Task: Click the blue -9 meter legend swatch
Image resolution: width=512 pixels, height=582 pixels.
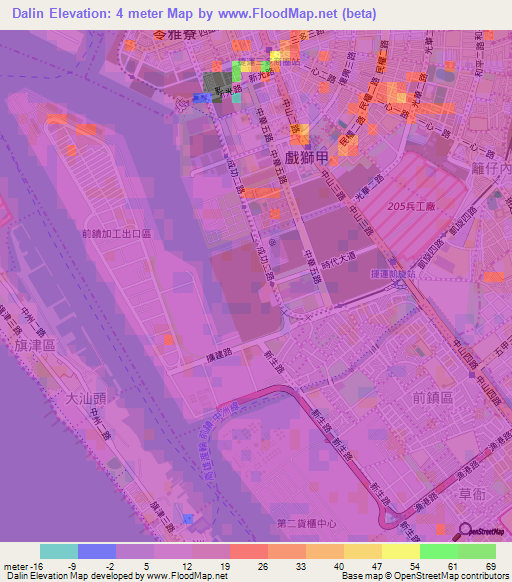Action: click(97, 551)
